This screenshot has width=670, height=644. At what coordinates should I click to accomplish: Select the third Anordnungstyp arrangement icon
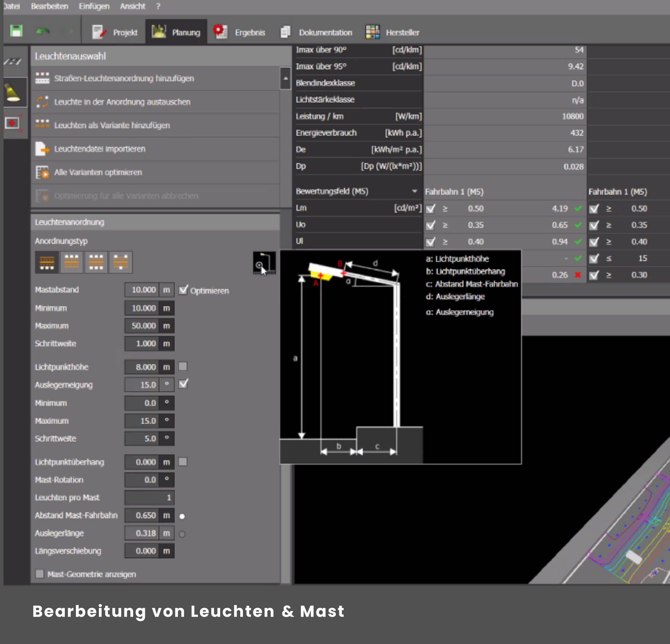(x=96, y=262)
